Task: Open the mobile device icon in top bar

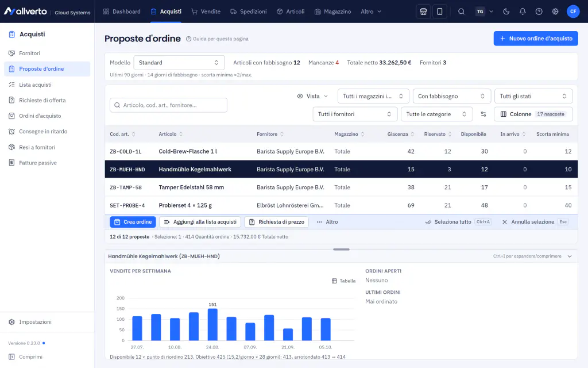Action: pos(439,11)
